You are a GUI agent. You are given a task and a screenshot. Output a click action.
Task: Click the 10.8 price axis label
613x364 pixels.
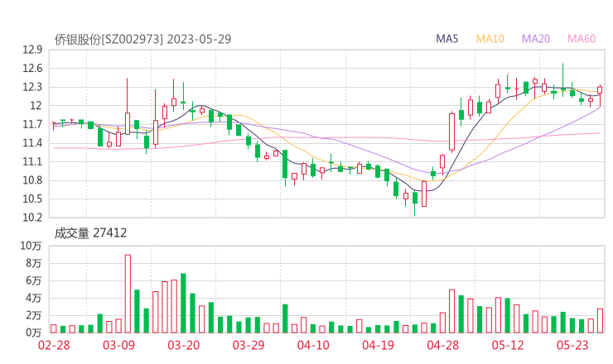(32, 180)
